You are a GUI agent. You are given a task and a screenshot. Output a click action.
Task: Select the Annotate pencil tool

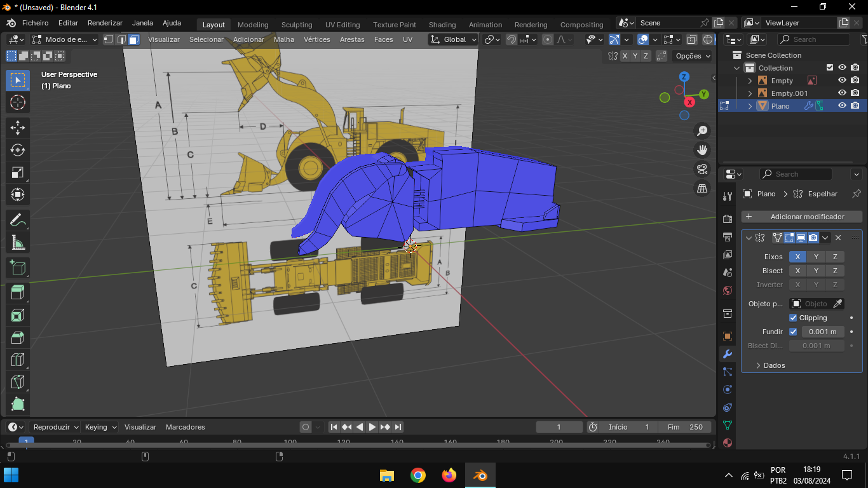18,220
